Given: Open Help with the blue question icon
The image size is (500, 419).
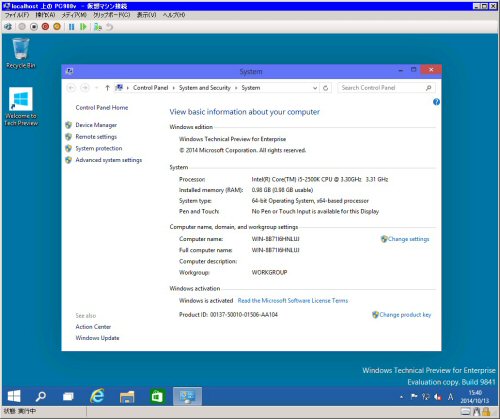Looking at the screenshot, I should pos(436,102).
